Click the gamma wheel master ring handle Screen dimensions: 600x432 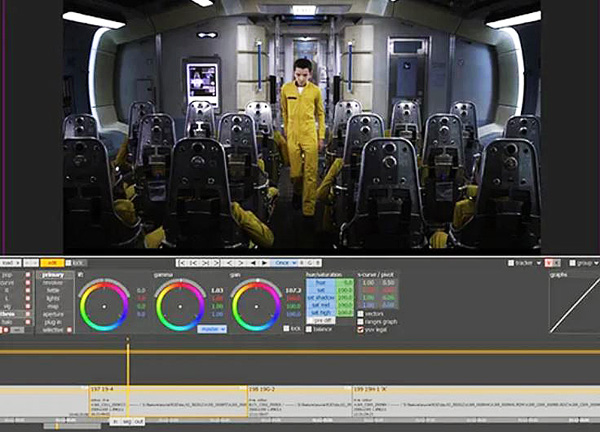click(x=181, y=281)
